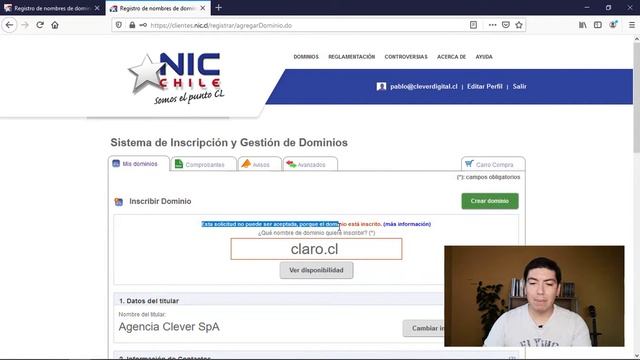Click the browser address bar URL
This screenshot has width=640, height=360.
pyautogui.click(x=221, y=25)
